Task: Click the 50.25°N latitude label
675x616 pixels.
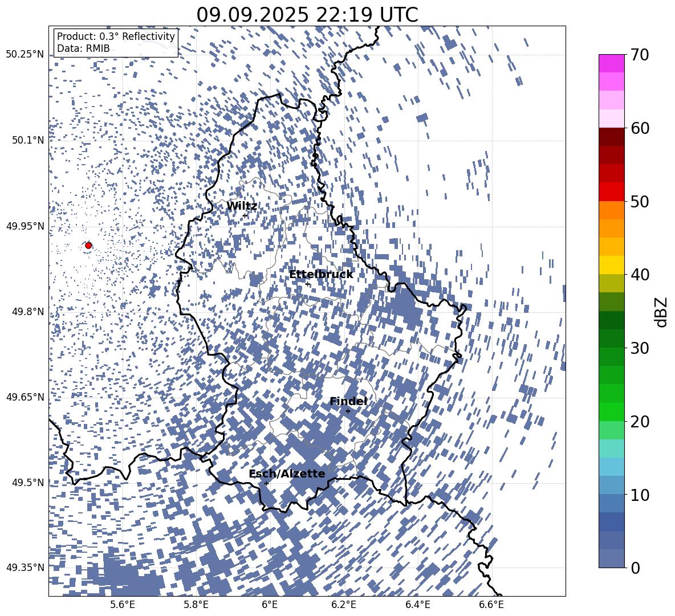Action: (x=25, y=55)
